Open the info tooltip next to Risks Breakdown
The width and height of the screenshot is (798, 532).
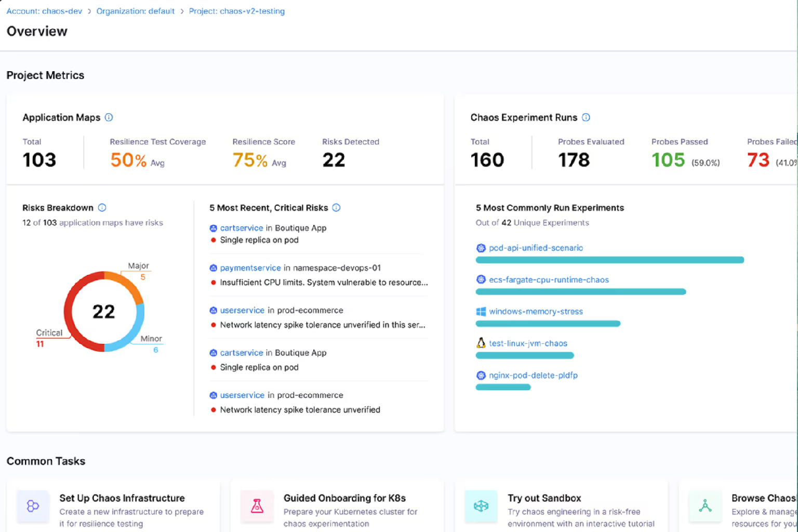click(102, 208)
